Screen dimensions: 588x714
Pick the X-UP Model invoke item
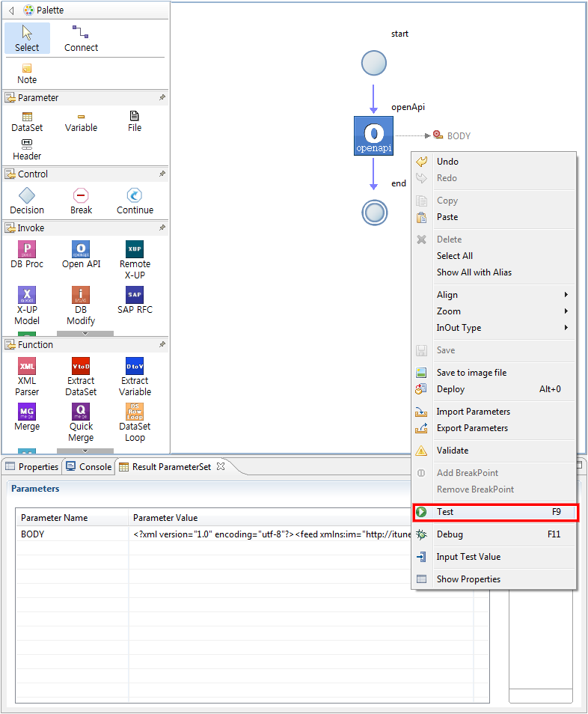27,305
